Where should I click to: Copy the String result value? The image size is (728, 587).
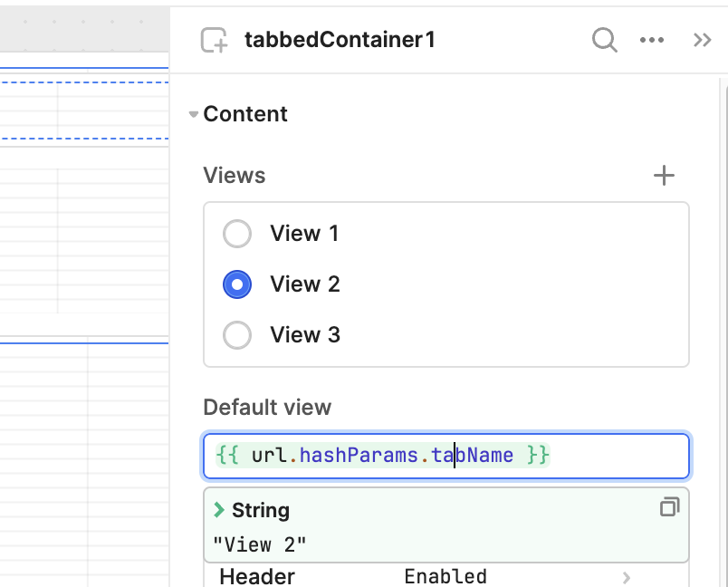click(x=669, y=506)
